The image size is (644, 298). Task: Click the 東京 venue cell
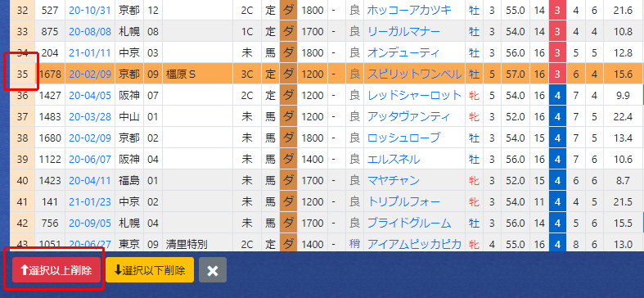click(x=129, y=245)
